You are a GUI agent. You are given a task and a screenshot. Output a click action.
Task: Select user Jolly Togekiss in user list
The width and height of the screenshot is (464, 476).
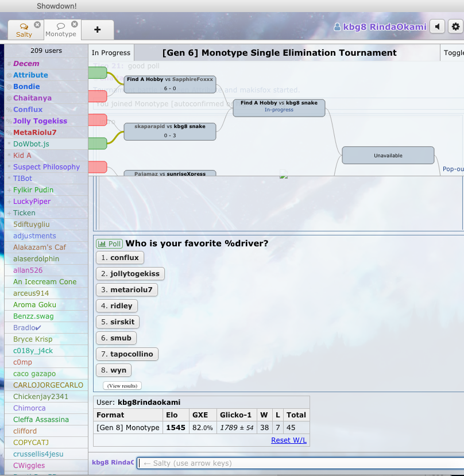click(40, 121)
